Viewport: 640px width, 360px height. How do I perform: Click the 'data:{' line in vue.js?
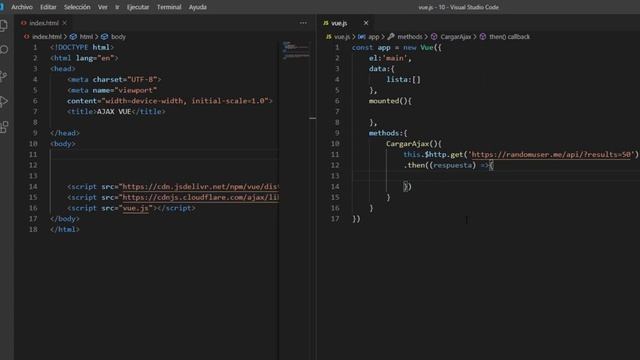pos(382,69)
